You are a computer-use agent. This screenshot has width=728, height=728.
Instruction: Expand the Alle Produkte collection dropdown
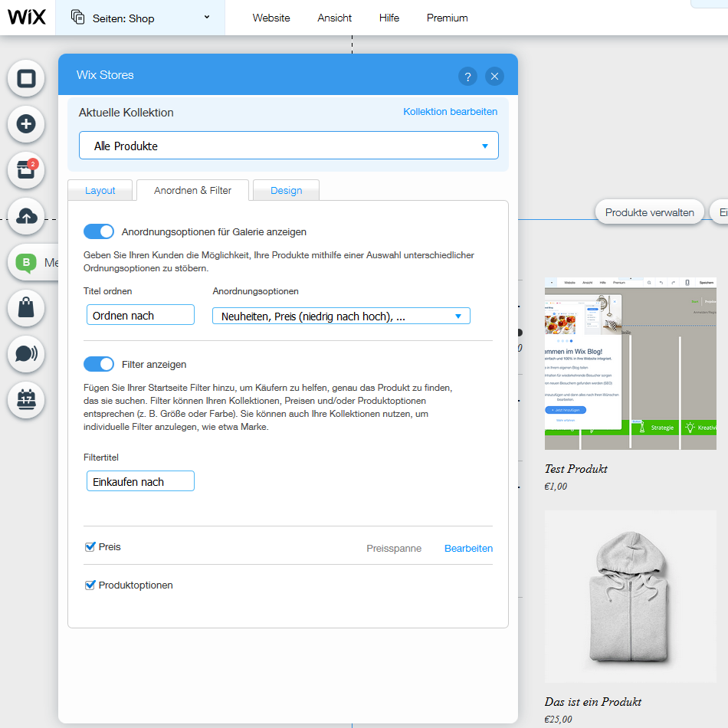coord(289,146)
